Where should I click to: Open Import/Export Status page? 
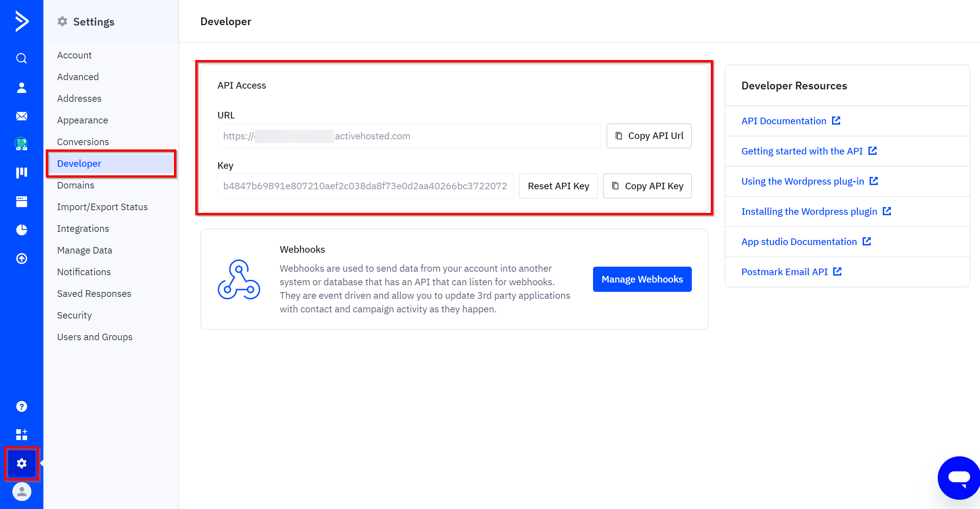(x=102, y=207)
